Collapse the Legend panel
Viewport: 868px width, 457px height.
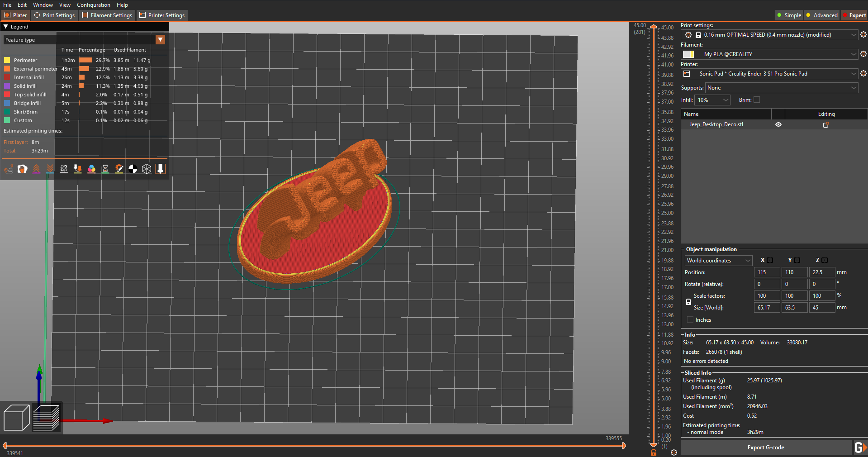(x=6, y=27)
